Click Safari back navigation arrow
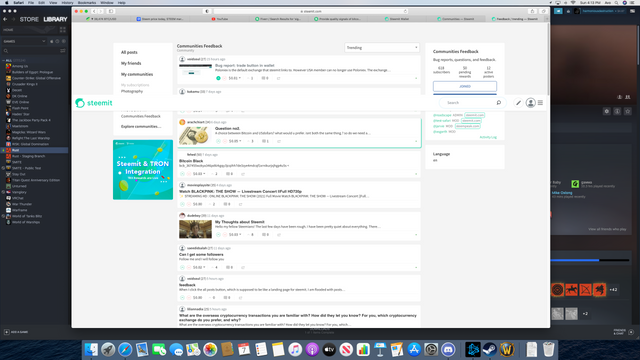This screenshot has width=640, height=360. tap(94, 11)
